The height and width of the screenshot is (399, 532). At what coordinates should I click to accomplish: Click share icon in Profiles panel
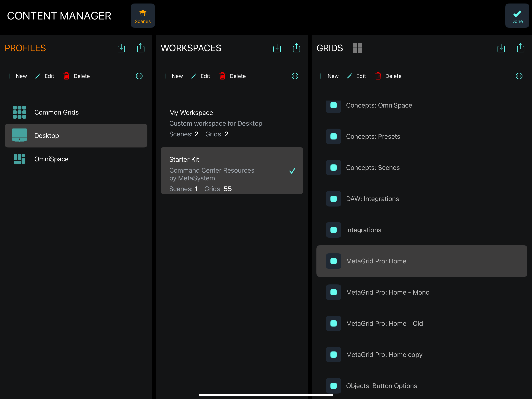[x=141, y=48]
